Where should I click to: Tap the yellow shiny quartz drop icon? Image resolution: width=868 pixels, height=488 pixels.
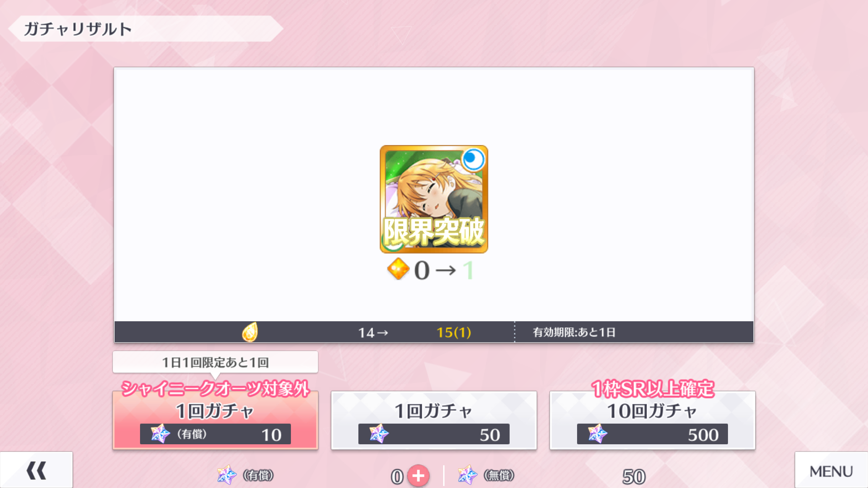click(250, 332)
